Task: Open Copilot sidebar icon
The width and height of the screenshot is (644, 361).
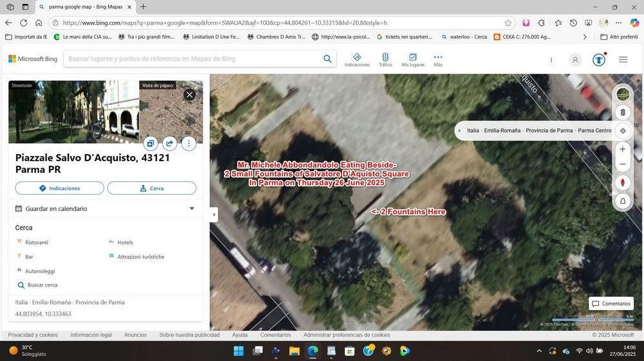Action: pyautogui.click(x=634, y=23)
